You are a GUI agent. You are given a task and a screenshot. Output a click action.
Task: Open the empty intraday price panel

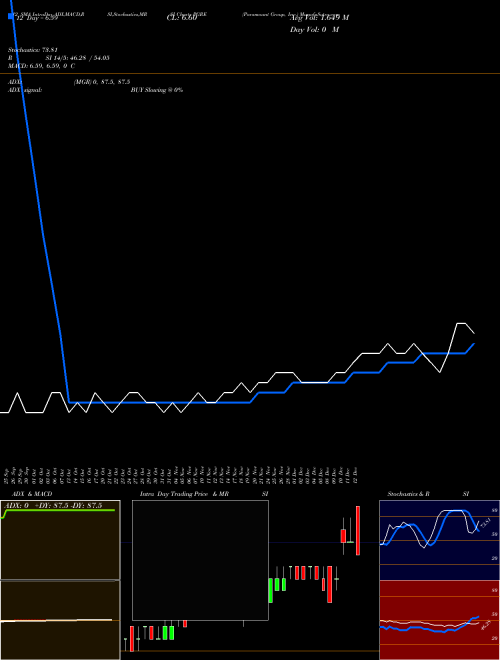point(200,560)
